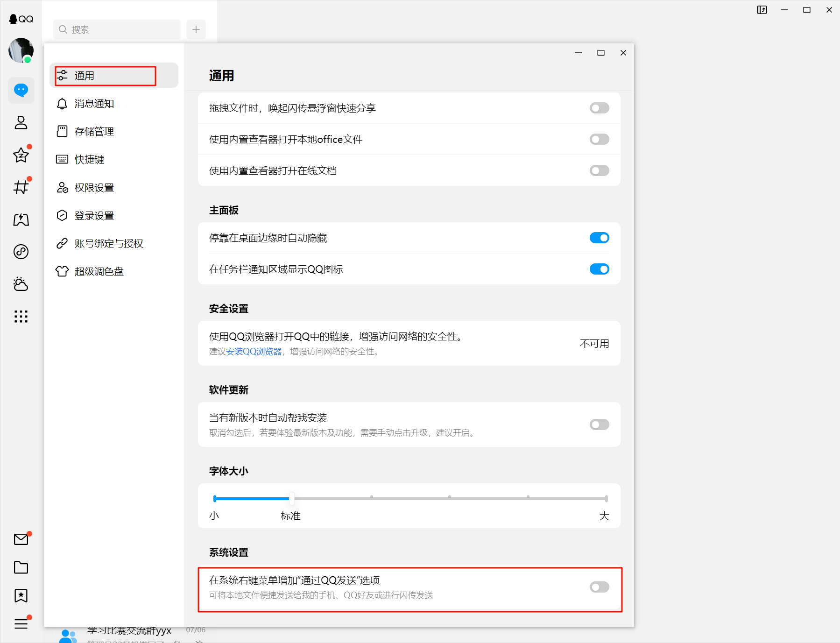
Task: Enable "通过QQ发送" right-click menu option
Action: pyautogui.click(x=599, y=587)
